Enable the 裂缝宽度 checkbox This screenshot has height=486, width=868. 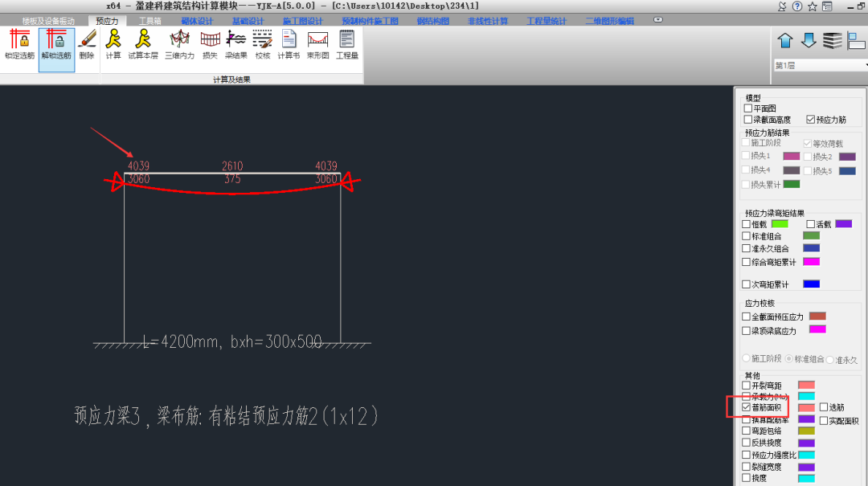point(746,467)
